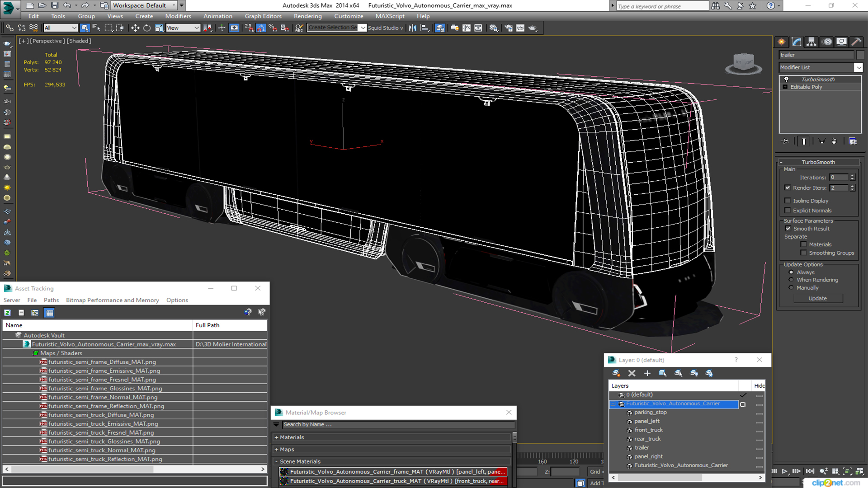The width and height of the screenshot is (868, 488).
Task: Click the Select and Link tool
Action: pyautogui.click(x=9, y=28)
